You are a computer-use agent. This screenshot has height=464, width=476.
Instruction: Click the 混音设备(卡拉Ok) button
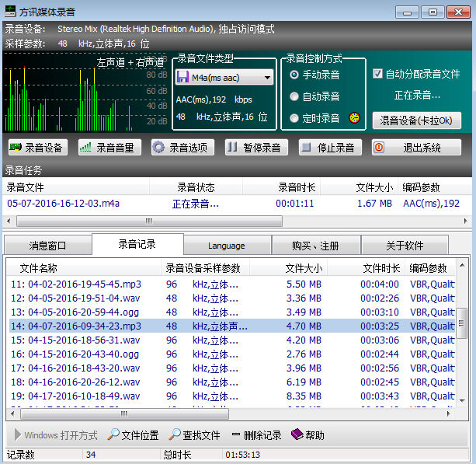(417, 120)
